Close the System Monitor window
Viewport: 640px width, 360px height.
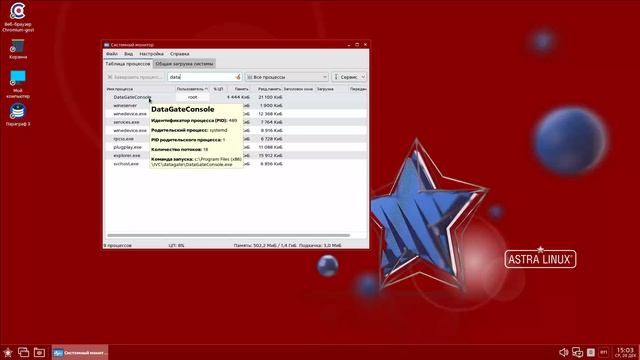[365, 44]
